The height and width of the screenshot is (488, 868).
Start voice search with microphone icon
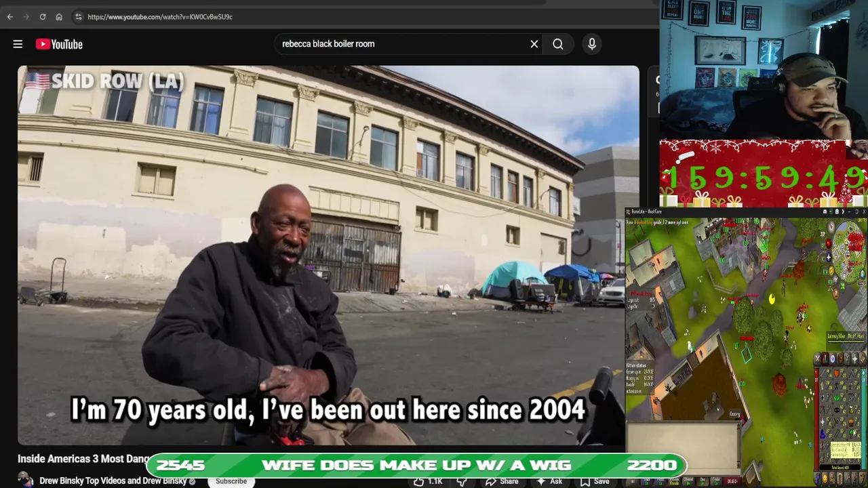coord(592,44)
